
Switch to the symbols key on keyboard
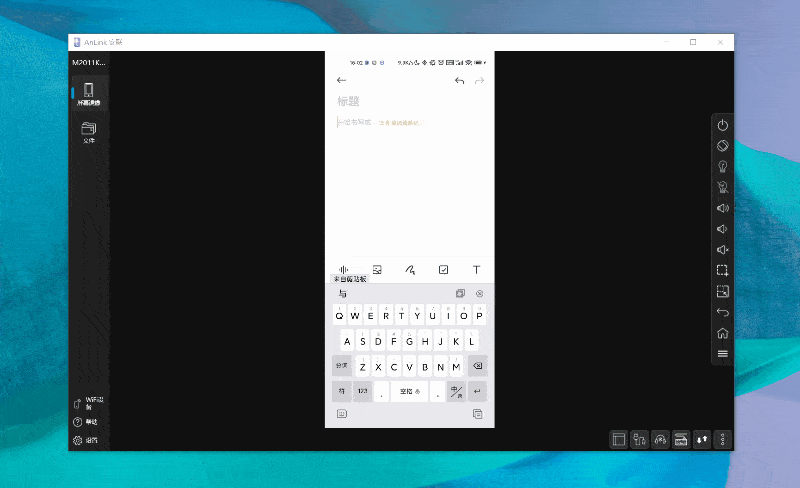click(342, 391)
